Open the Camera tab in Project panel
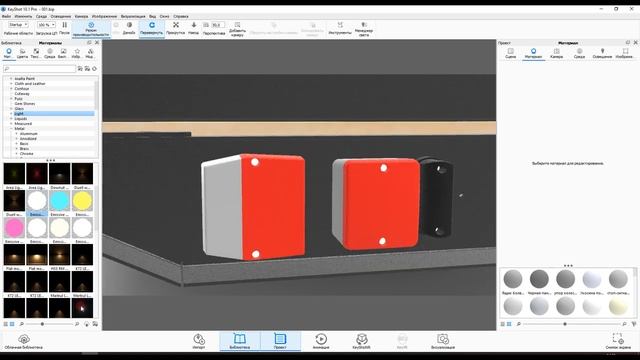The height and width of the screenshot is (360, 640). [556, 53]
